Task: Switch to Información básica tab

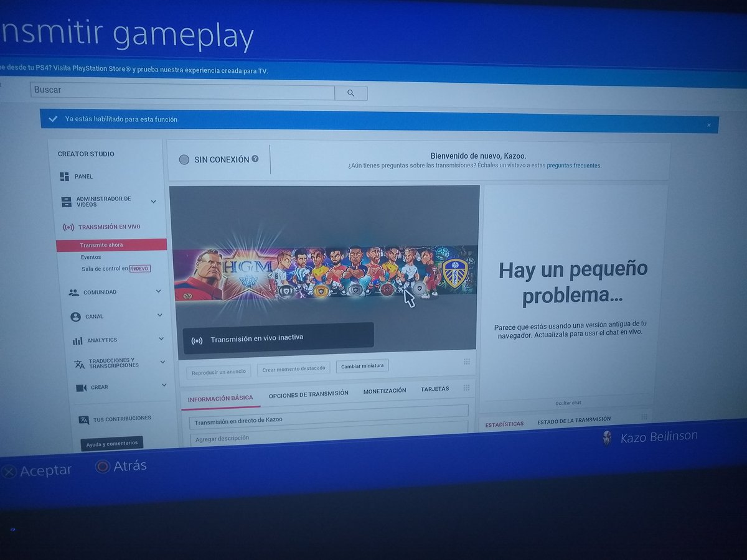Action: (220, 398)
